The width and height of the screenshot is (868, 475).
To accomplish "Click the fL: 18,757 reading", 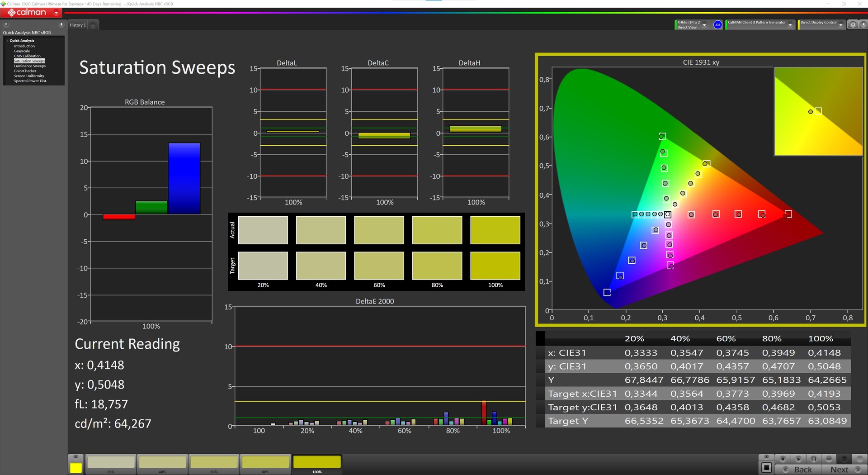I will 101,404.
